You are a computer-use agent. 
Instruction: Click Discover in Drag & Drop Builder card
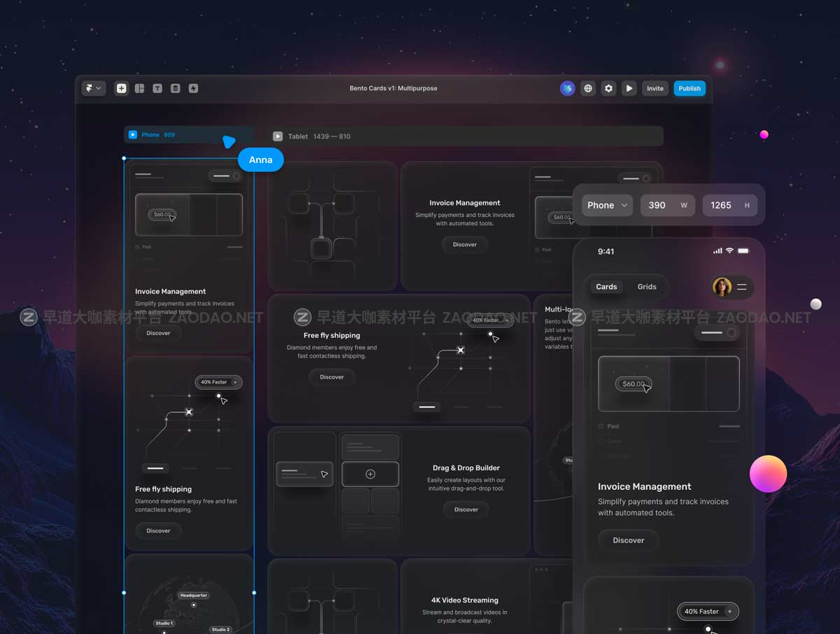click(466, 509)
